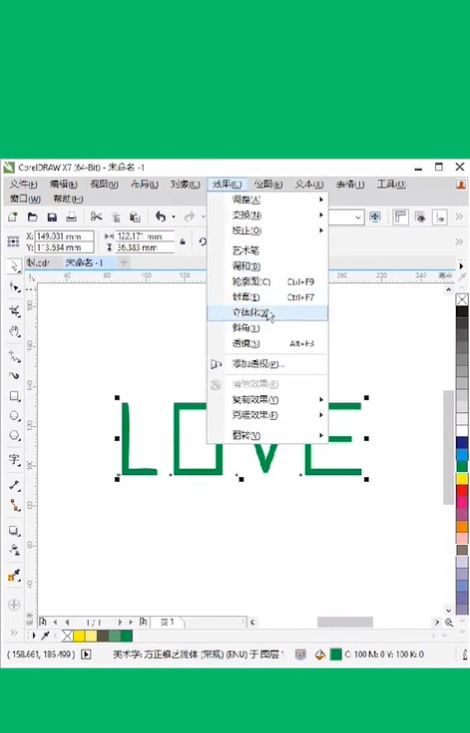Toggle the Show Grid eye button
The width and height of the screenshot is (470, 733).
(420, 217)
